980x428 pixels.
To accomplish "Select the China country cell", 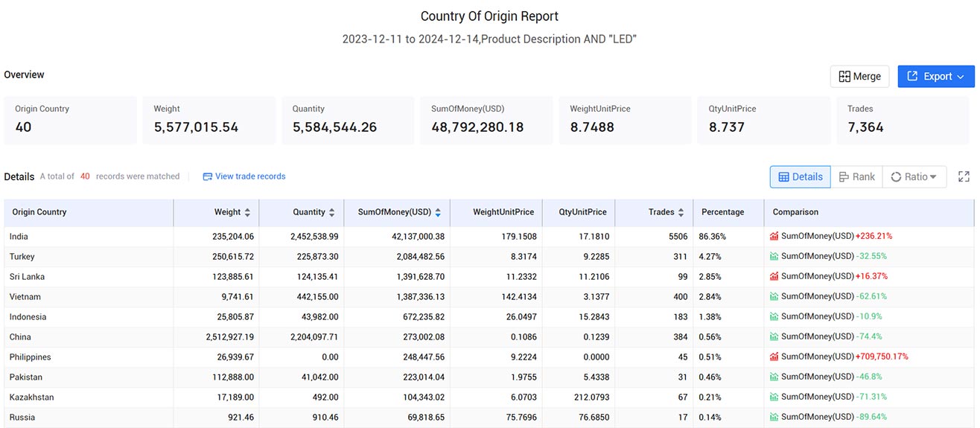I will tap(89, 337).
